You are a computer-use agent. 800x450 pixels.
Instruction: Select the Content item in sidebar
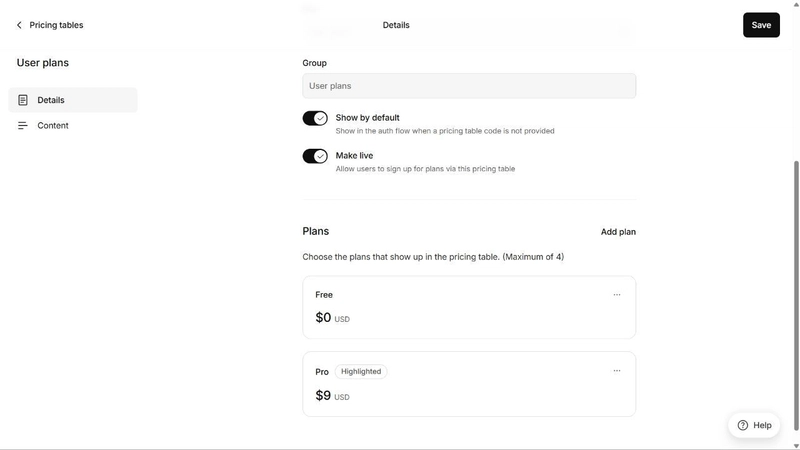coord(73,126)
